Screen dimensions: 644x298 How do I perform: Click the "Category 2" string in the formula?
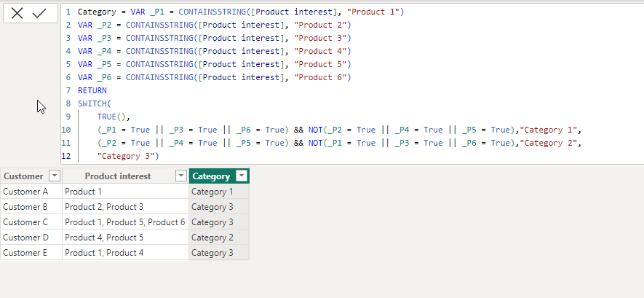click(x=548, y=143)
